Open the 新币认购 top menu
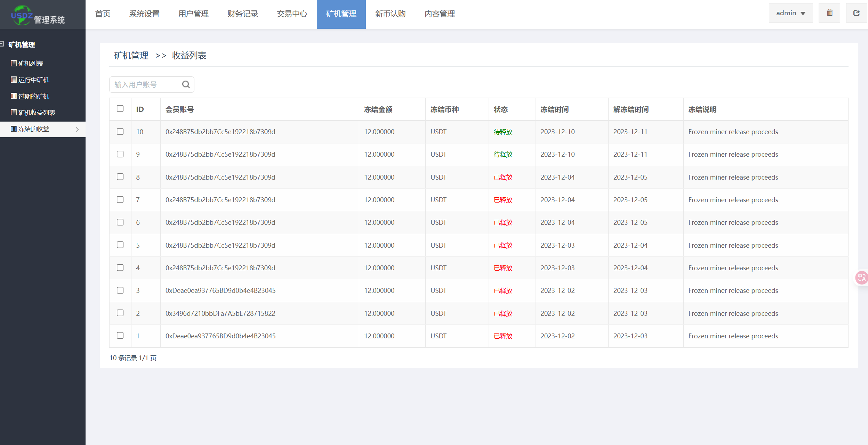The image size is (868, 445). [390, 14]
